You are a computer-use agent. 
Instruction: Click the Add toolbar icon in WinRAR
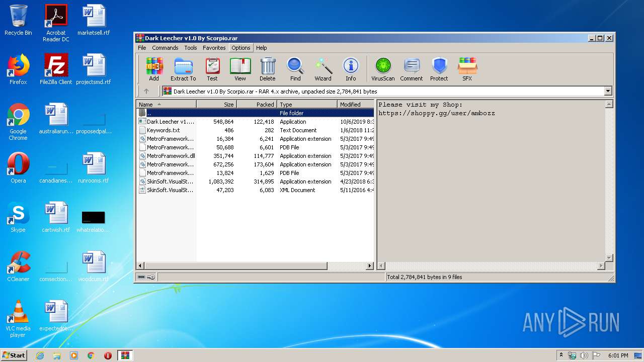click(x=154, y=69)
